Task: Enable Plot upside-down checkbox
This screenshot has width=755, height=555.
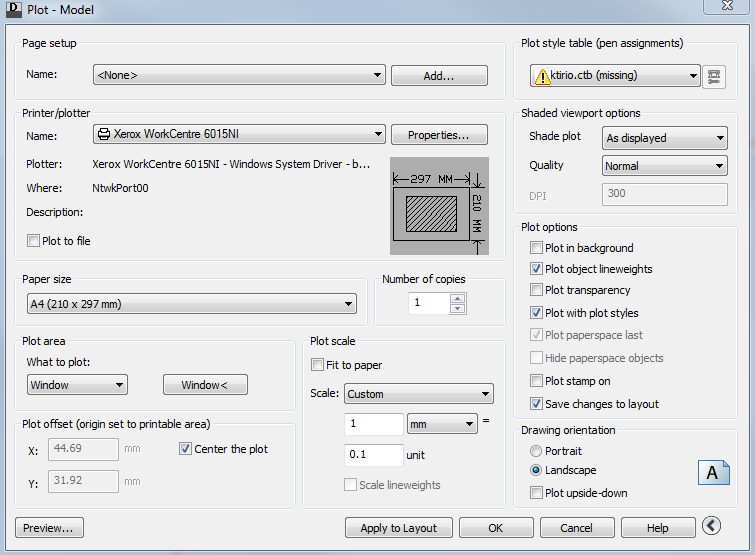Action: tap(536, 493)
